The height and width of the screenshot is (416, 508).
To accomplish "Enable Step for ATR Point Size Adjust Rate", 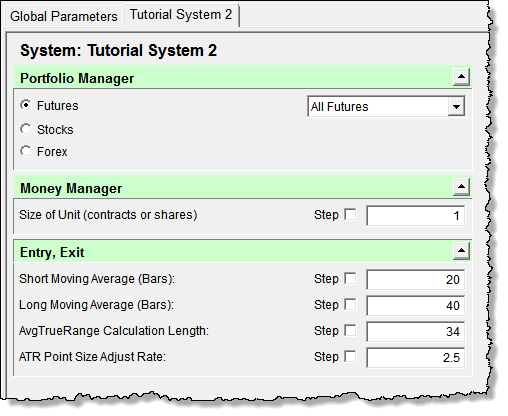I will [x=350, y=356].
